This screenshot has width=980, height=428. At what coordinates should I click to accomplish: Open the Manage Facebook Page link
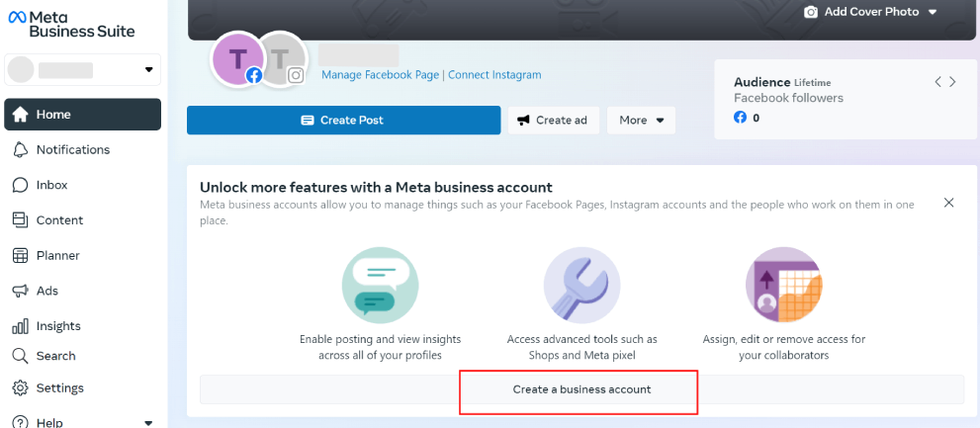coord(381,75)
